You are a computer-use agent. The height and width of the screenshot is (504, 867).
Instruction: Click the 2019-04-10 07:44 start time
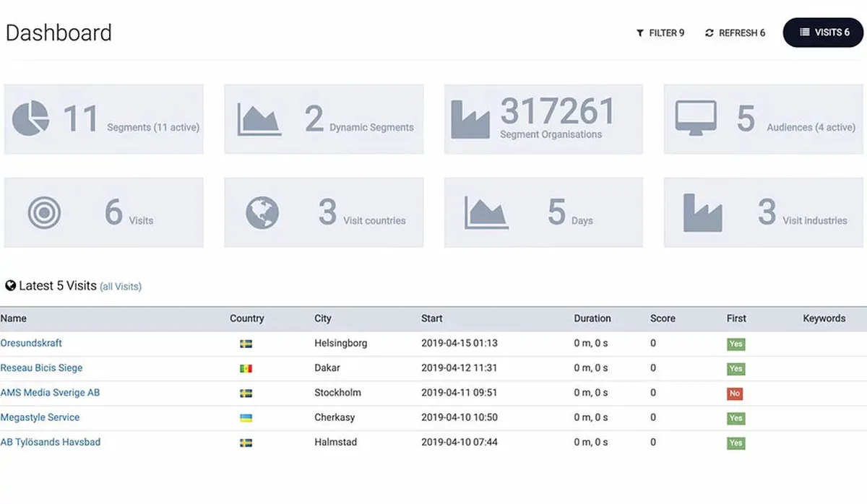click(x=460, y=442)
